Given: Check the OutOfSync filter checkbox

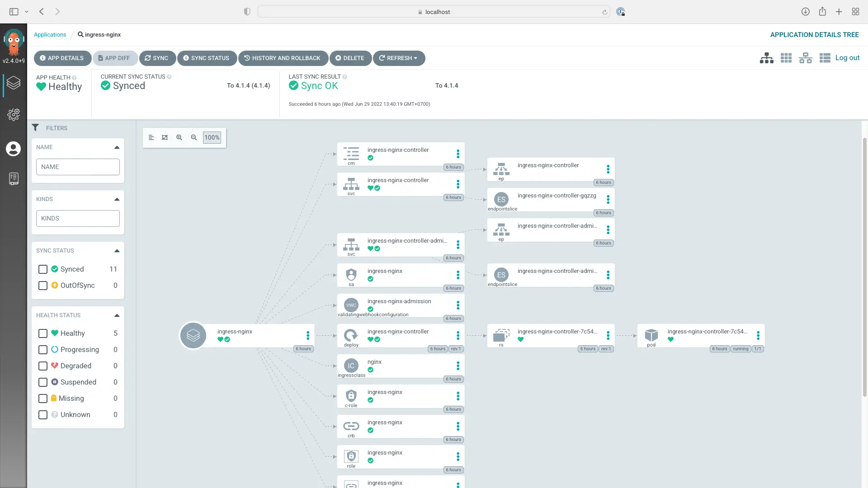Looking at the screenshot, I should point(43,286).
